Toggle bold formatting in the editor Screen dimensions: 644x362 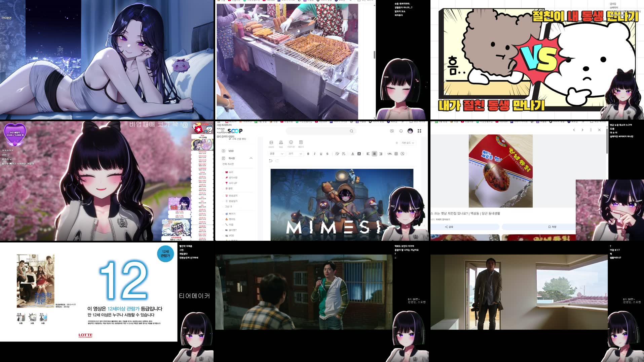(308, 154)
